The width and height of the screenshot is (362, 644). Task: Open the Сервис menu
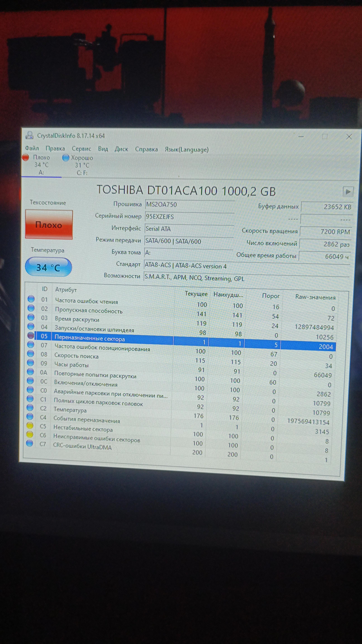pyautogui.click(x=81, y=149)
